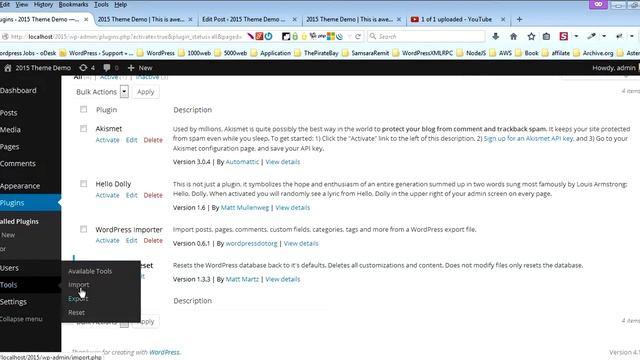Open Settings in the admin sidebar
Viewport: 640px width, 360px height.
pyautogui.click(x=13, y=302)
